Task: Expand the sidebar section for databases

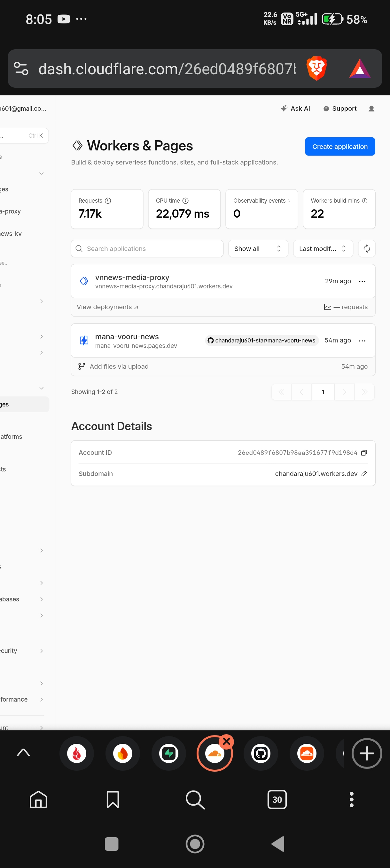Action: (41, 599)
